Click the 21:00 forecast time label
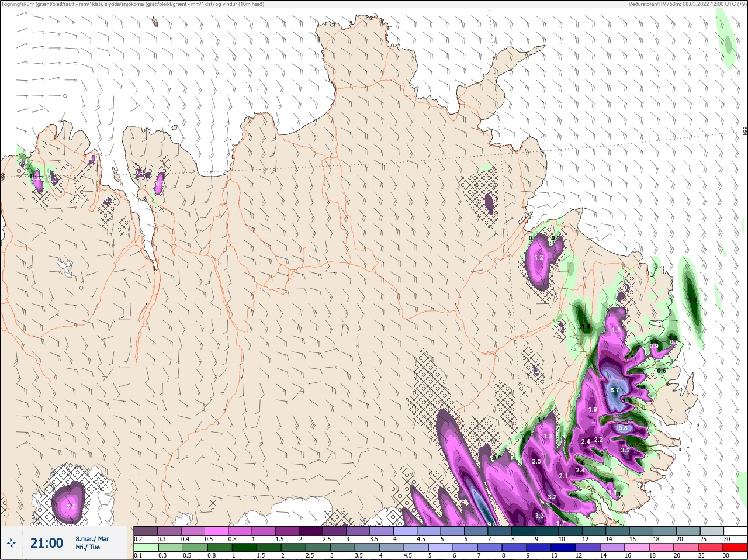Viewport: 748px width, 560px height. (47, 543)
